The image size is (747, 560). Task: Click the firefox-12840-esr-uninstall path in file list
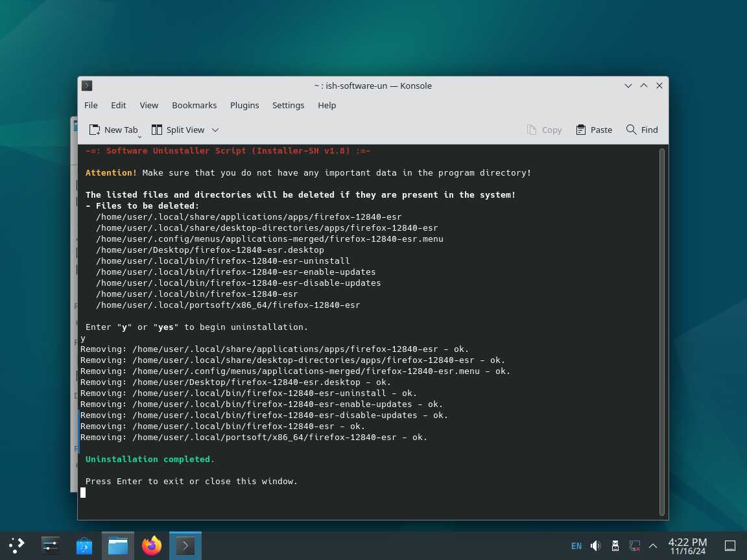[223, 261]
